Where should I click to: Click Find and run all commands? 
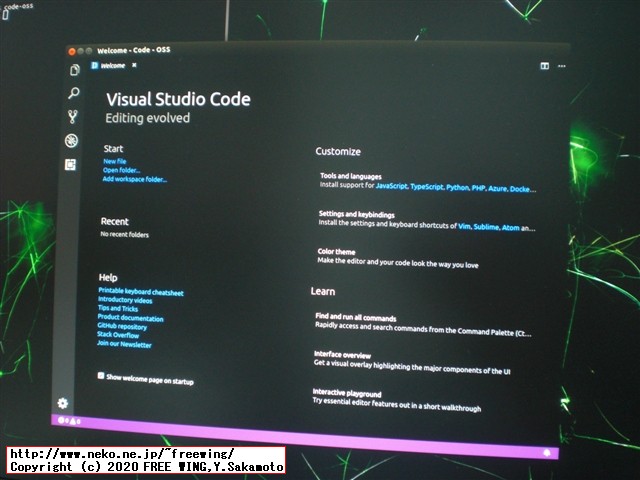pos(356,317)
